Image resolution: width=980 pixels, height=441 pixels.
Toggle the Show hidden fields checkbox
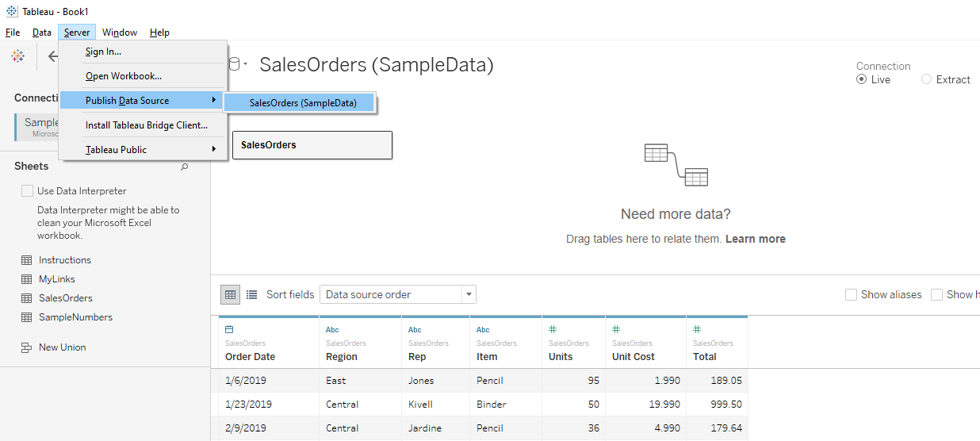pyautogui.click(x=936, y=294)
